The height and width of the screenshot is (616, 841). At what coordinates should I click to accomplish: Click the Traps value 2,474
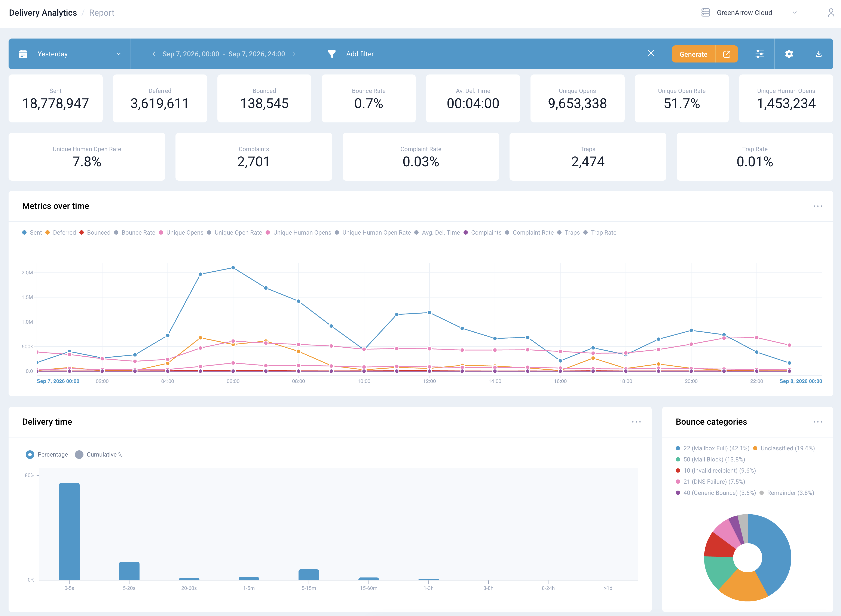(x=588, y=162)
